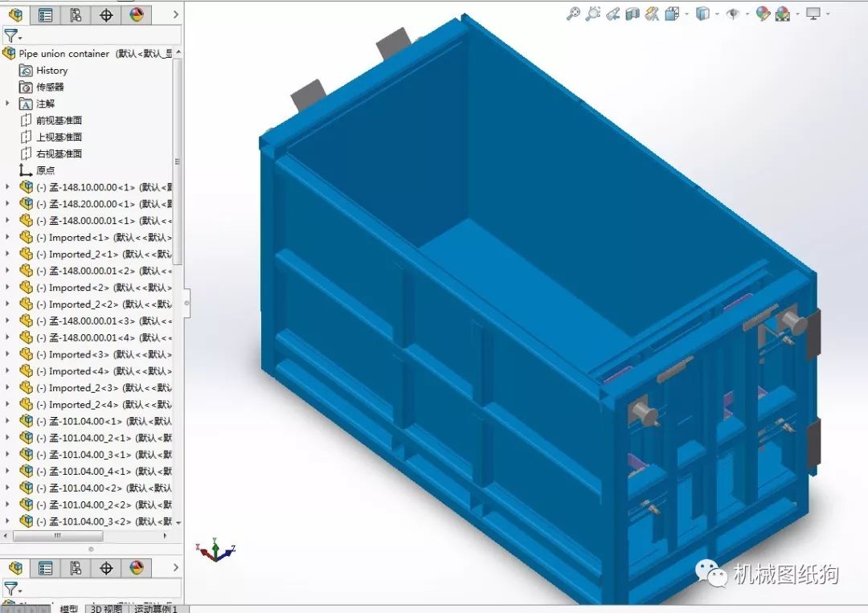
Task: Click the Previous View icon
Action: coord(612,14)
